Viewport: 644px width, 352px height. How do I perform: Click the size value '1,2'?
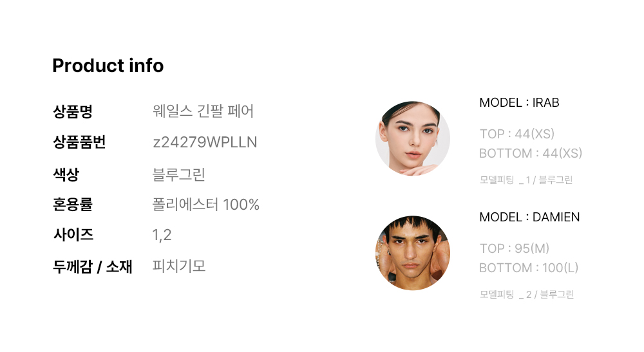point(162,236)
